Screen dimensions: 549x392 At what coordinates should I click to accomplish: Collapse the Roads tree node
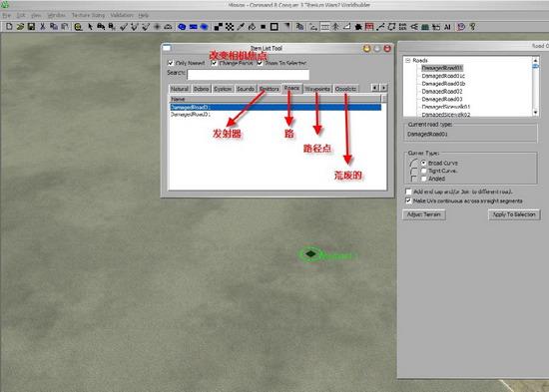(x=408, y=60)
